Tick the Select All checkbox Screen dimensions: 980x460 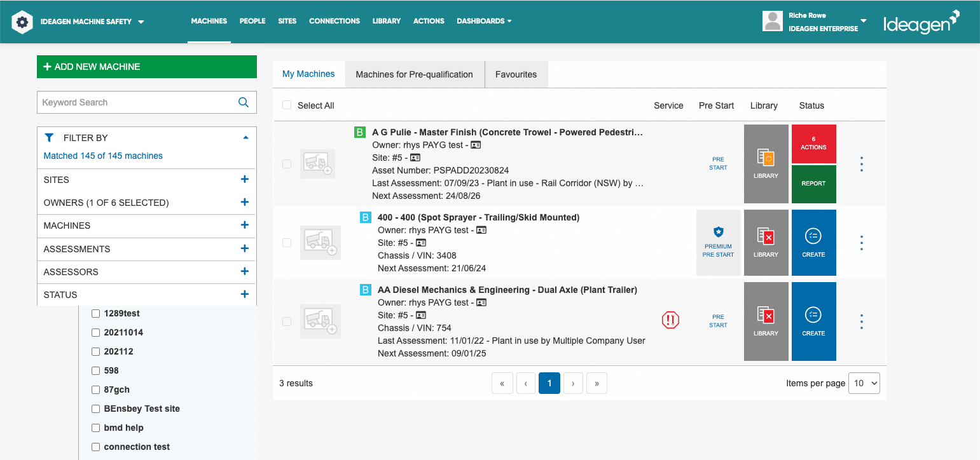pos(287,105)
